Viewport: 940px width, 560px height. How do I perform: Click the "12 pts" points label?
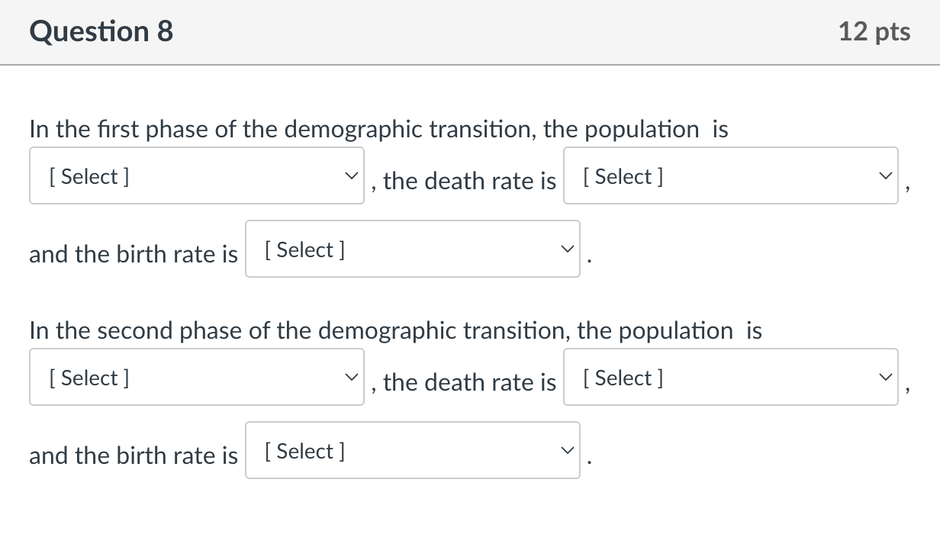[874, 31]
